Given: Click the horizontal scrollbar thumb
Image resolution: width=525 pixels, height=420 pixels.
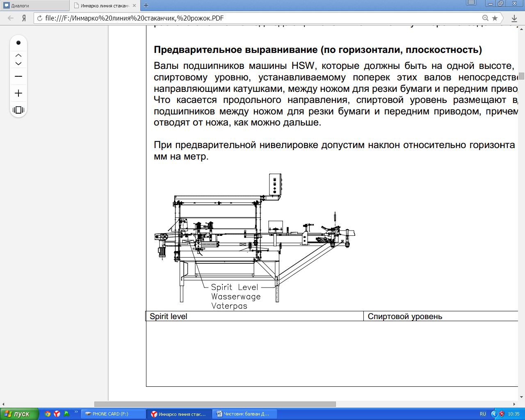Looking at the screenshot, I should pos(215,404).
